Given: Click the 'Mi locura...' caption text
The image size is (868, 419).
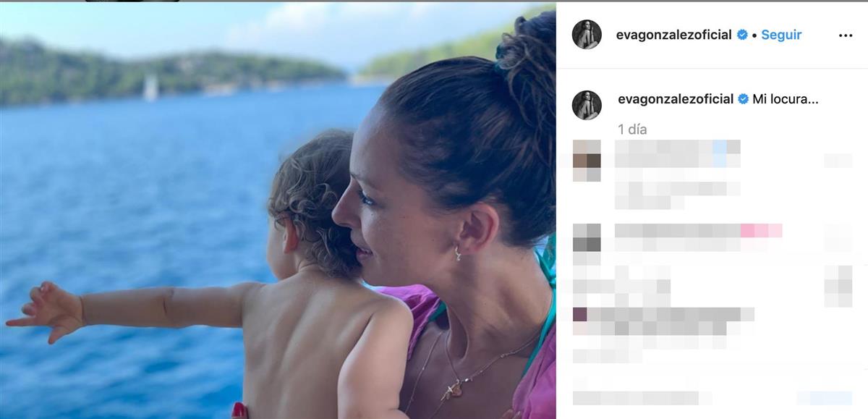Looking at the screenshot, I should point(786,99).
